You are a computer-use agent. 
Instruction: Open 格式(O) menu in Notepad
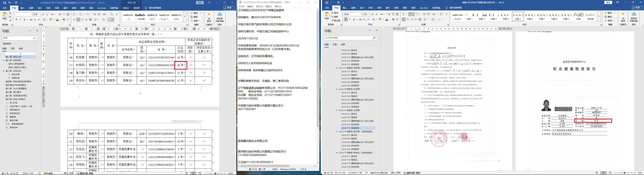pyautogui.click(x=259, y=7)
